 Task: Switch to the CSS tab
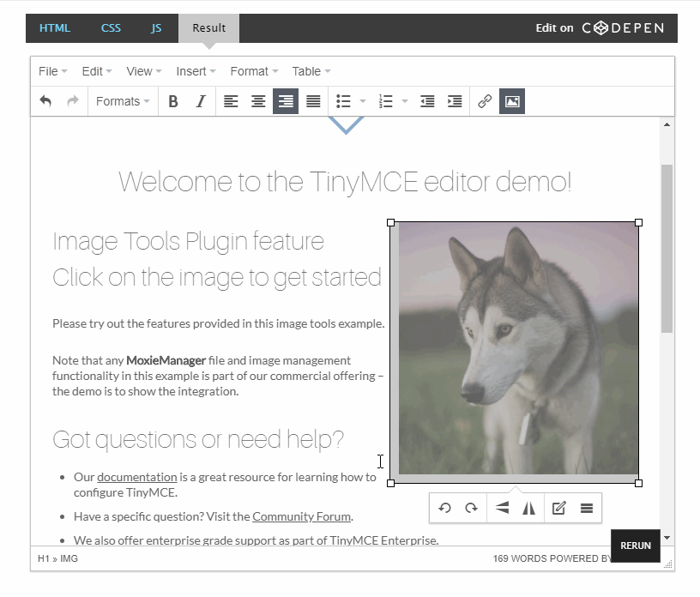111,28
